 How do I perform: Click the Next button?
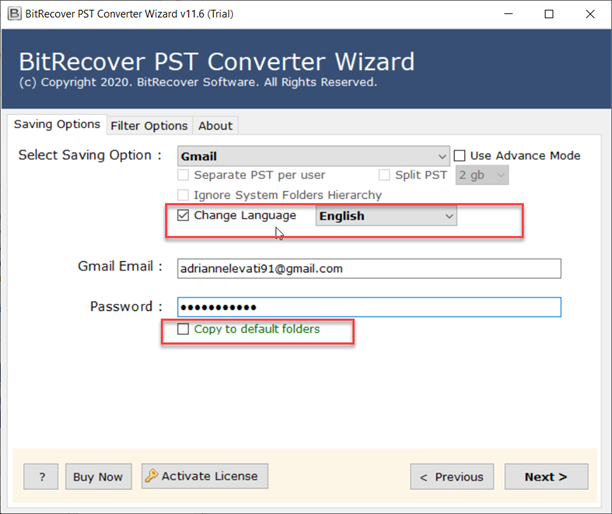click(546, 477)
